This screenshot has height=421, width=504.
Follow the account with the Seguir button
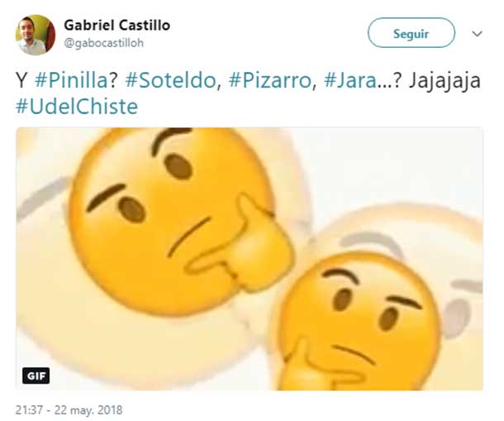[x=411, y=33]
